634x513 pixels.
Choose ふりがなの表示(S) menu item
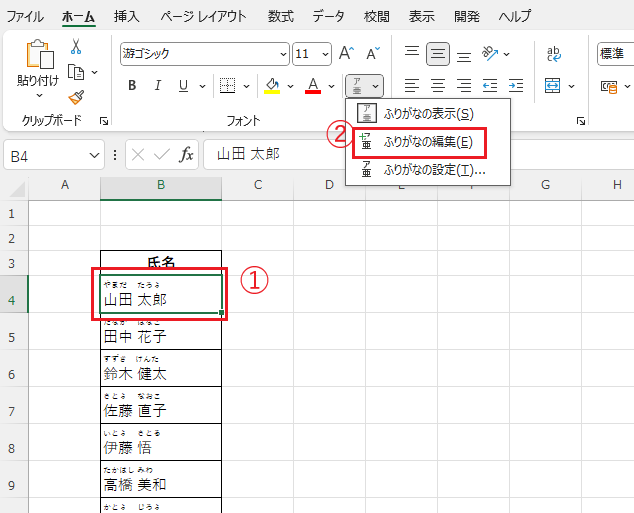click(428, 114)
